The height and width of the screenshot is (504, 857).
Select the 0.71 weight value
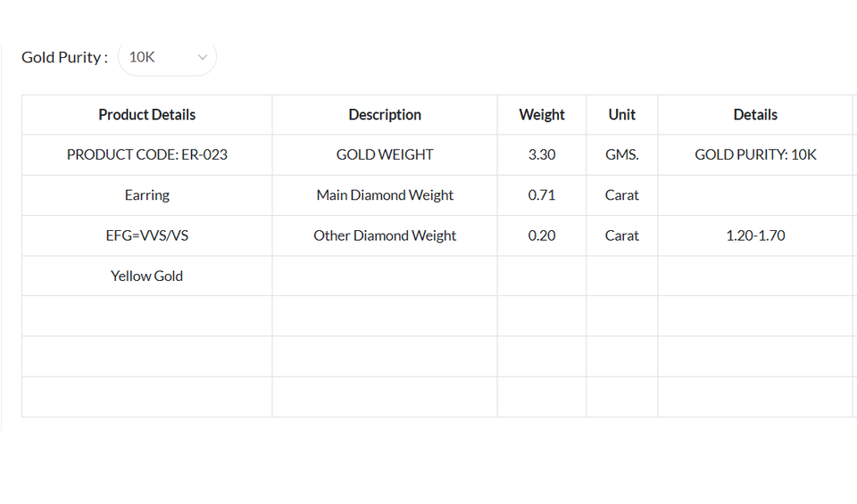coord(542,194)
